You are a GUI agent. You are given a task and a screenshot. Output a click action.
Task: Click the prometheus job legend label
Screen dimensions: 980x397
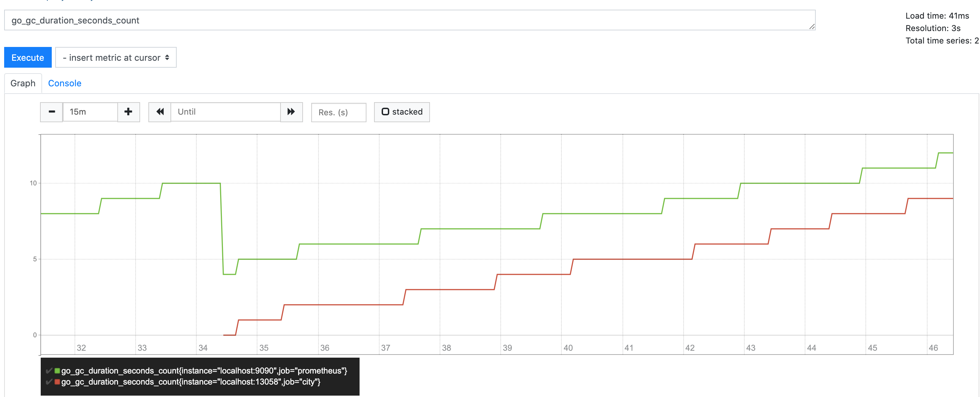coord(204,371)
